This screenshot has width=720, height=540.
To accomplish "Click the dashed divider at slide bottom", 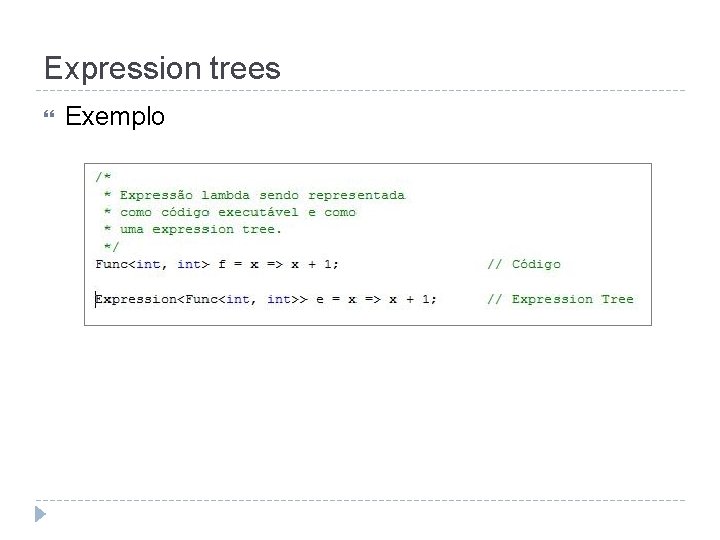I will coord(360,500).
